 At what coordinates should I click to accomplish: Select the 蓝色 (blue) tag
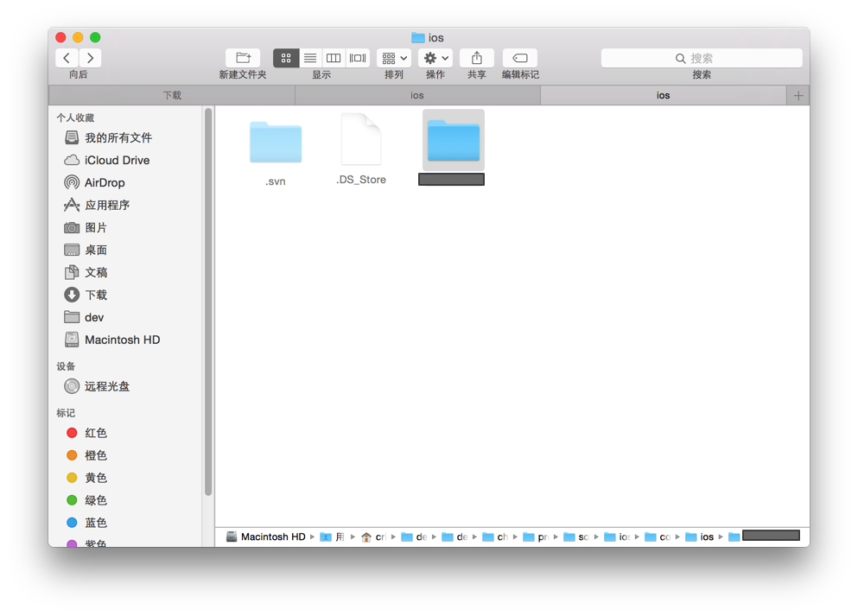[x=87, y=523]
